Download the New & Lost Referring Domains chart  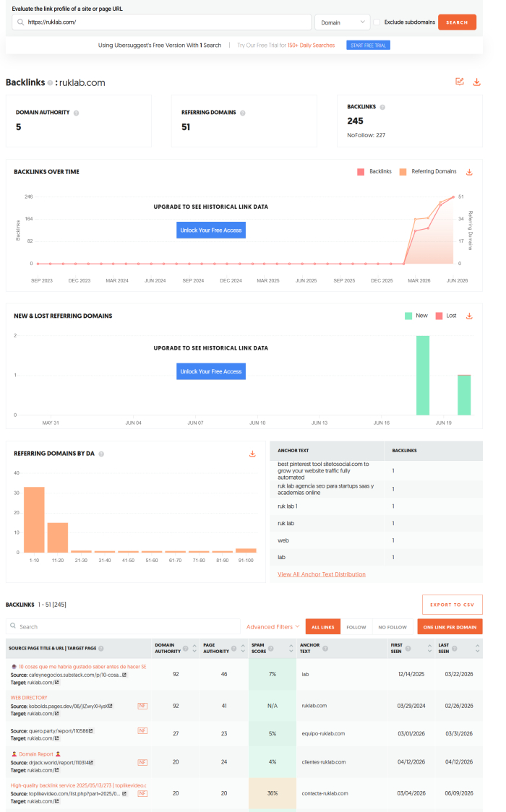coord(469,316)
